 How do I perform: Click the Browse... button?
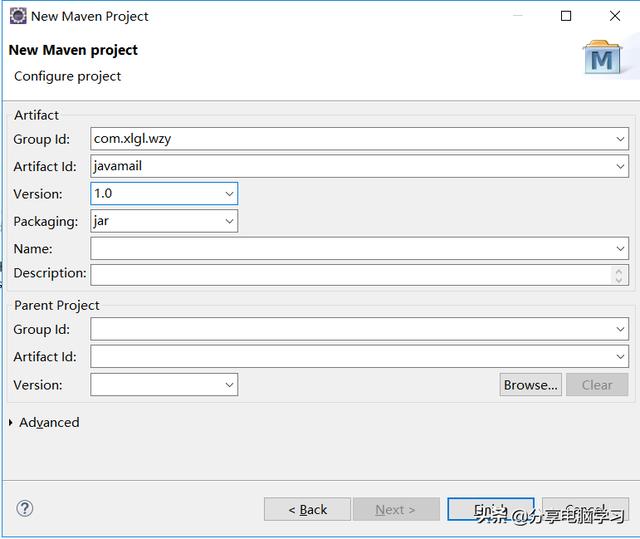coord(530,385)
